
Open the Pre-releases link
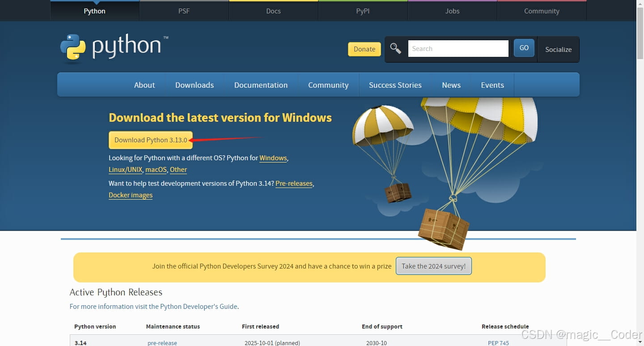click(x=294, y=184)
